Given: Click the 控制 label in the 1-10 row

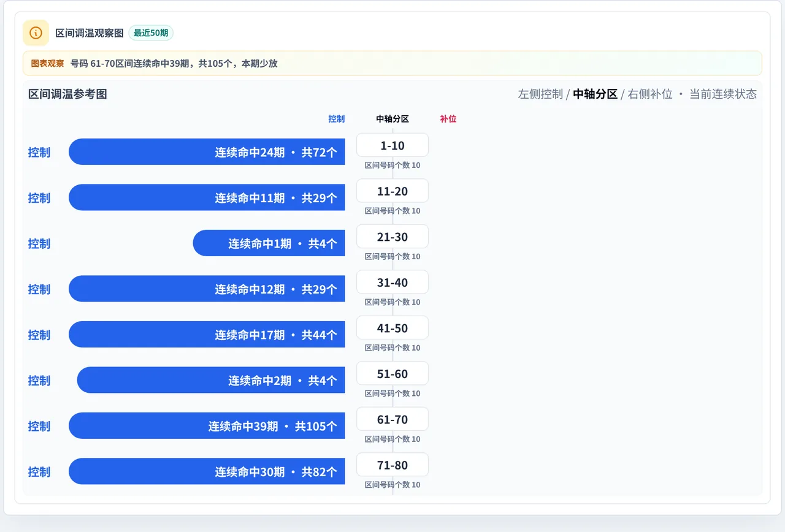Looking at the screenshot, I should 39,152.
